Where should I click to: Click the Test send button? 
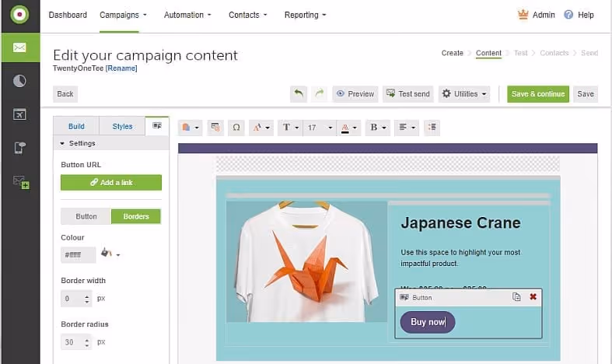click(407, 94)
